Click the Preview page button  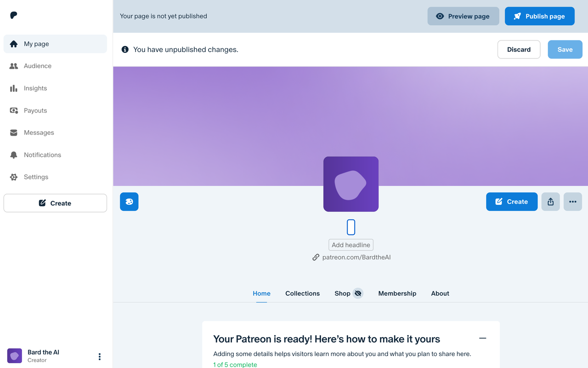point(463,16)
